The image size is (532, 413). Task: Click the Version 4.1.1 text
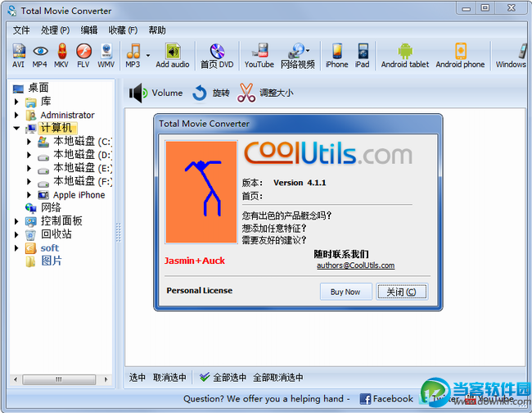click(300, 183)
